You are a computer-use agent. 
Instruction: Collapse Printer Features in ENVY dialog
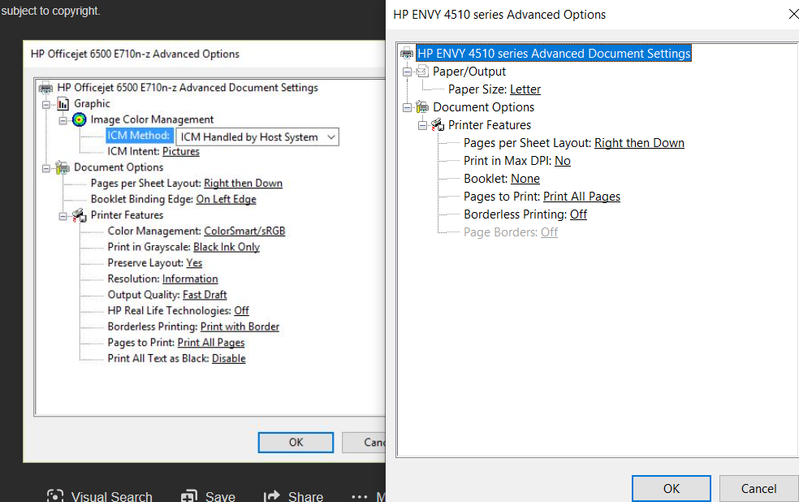coord(422,125)
